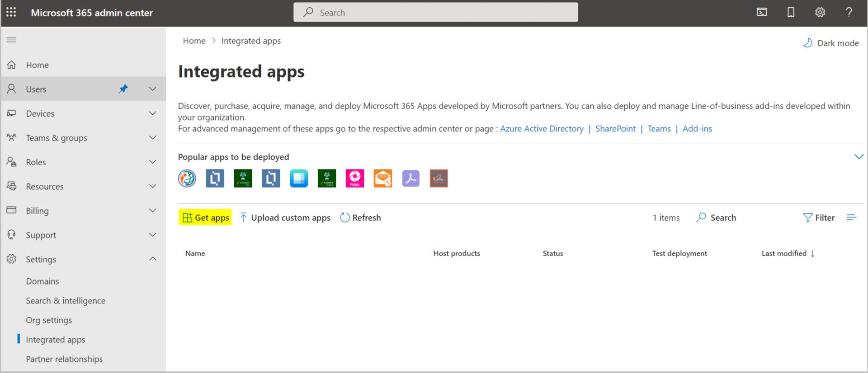
Task: Select the Adobe Sign signature app icon
Action: tap(439, 178)
